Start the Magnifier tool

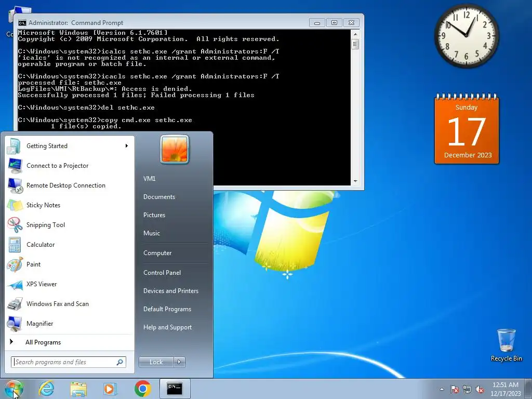(69, 323)
